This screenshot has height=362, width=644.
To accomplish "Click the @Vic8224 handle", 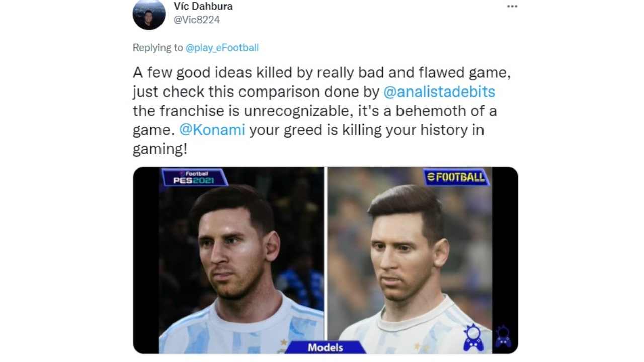I will pyautogui.click(x=197, y=20).
